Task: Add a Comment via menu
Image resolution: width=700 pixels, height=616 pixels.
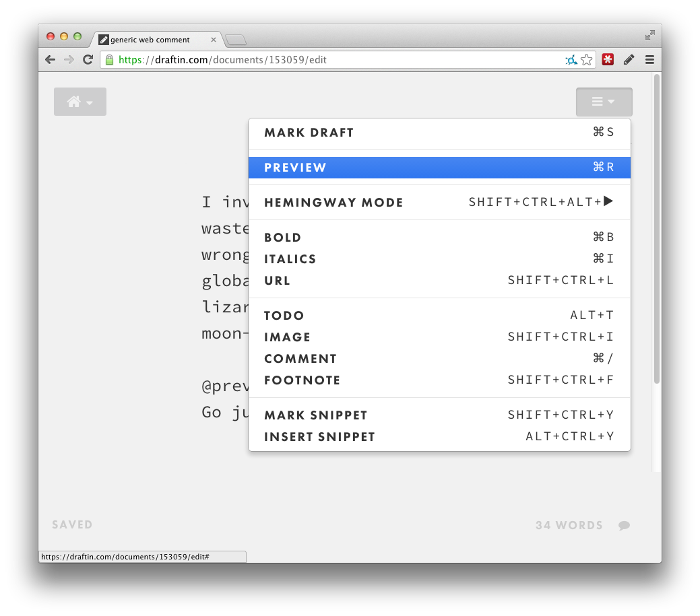Action: coord(439,358)
